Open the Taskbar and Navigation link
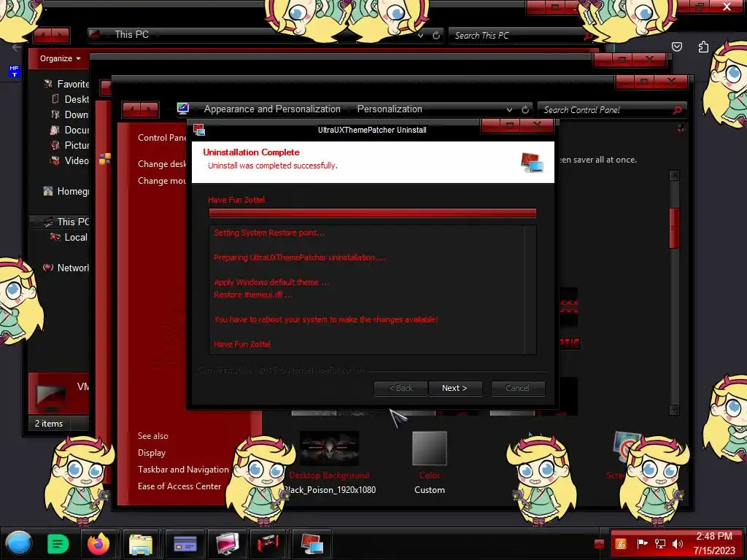This screenshot has height=560, width=747. (183, 470)
